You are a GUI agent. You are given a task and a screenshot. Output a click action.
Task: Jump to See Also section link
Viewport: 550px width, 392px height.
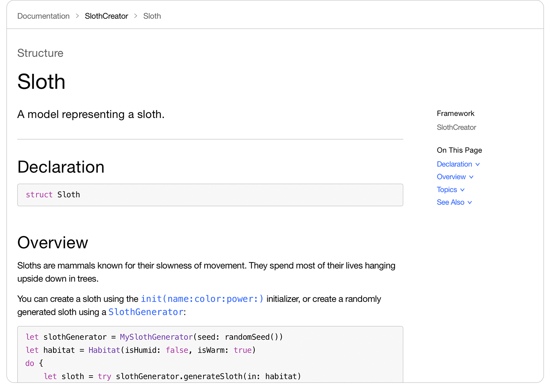[451, 202]
